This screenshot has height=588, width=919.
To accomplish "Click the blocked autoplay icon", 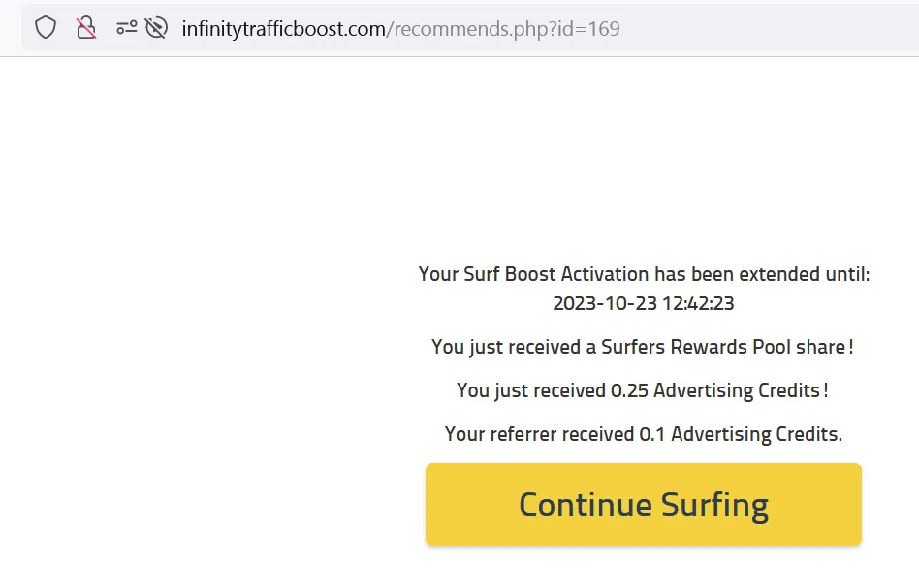I will click(x=156, y=28).
